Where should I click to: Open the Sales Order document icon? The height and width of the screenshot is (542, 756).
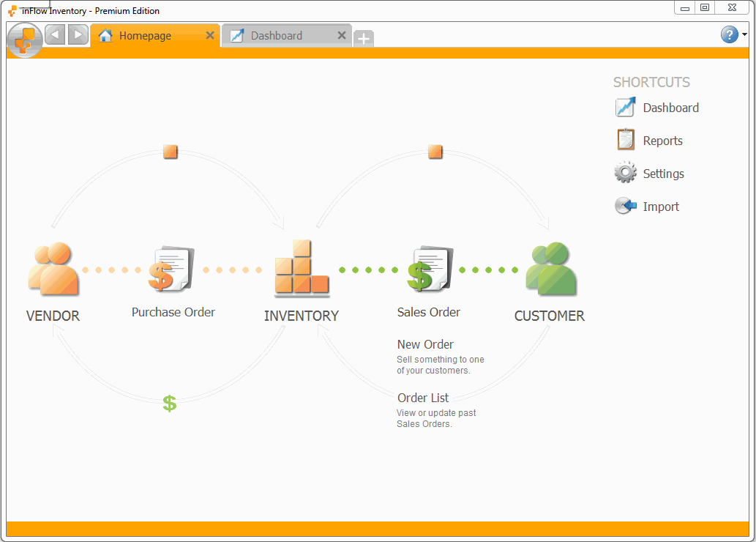[x=430, y=270]
